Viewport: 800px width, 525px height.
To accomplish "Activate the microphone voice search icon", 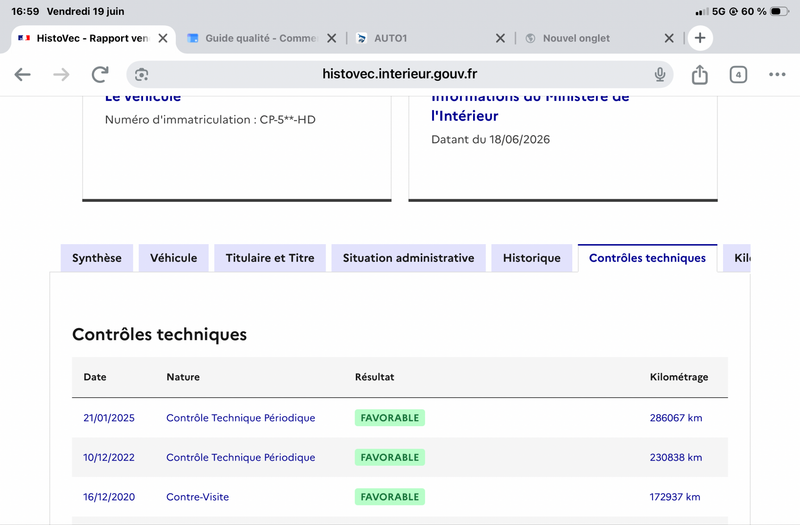I will click(x=660, y=74).
